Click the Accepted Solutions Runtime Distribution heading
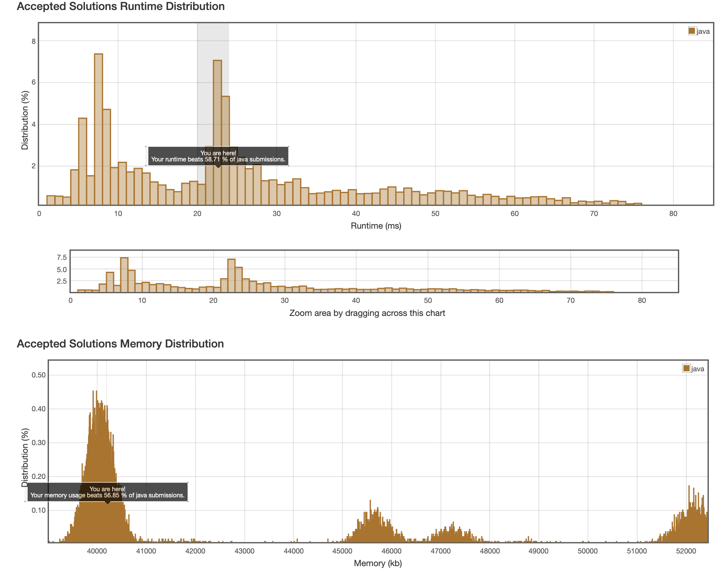Viewport: 728px width, 575px height. (x=121, y=7)
